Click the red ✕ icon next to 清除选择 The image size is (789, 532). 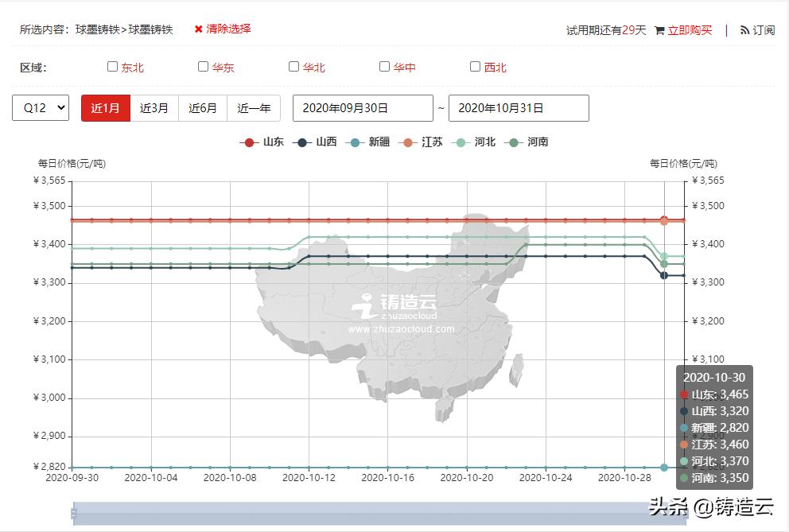point(198,28)
